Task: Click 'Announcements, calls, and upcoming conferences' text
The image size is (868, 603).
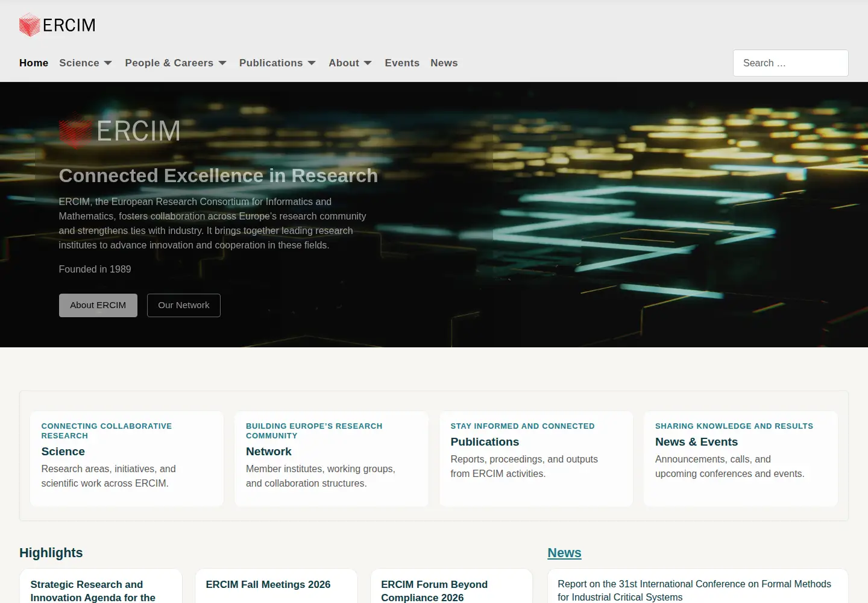Action: click(x=730, y=466)
